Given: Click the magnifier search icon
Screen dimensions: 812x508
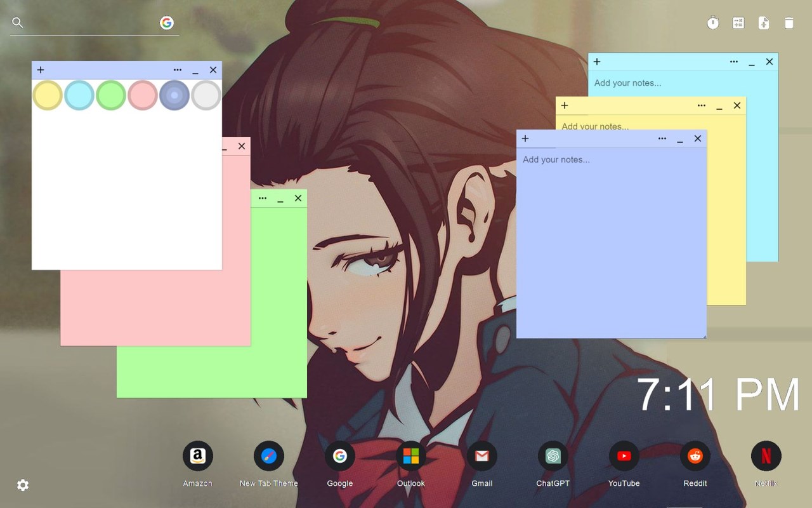Looking at the screenshot, I should (x=18, y=23).
